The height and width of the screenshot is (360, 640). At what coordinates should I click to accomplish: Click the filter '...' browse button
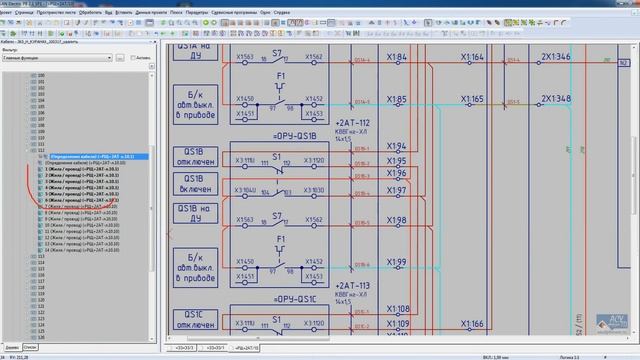tap(120, 58)
